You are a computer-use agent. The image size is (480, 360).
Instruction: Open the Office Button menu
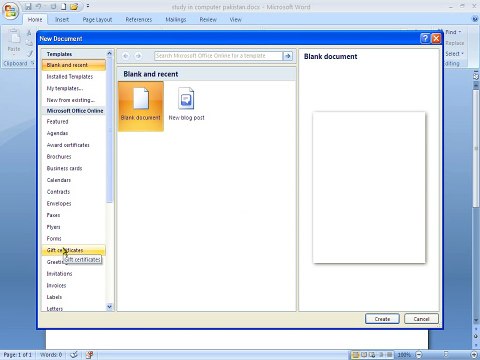[x=11, y=11]
